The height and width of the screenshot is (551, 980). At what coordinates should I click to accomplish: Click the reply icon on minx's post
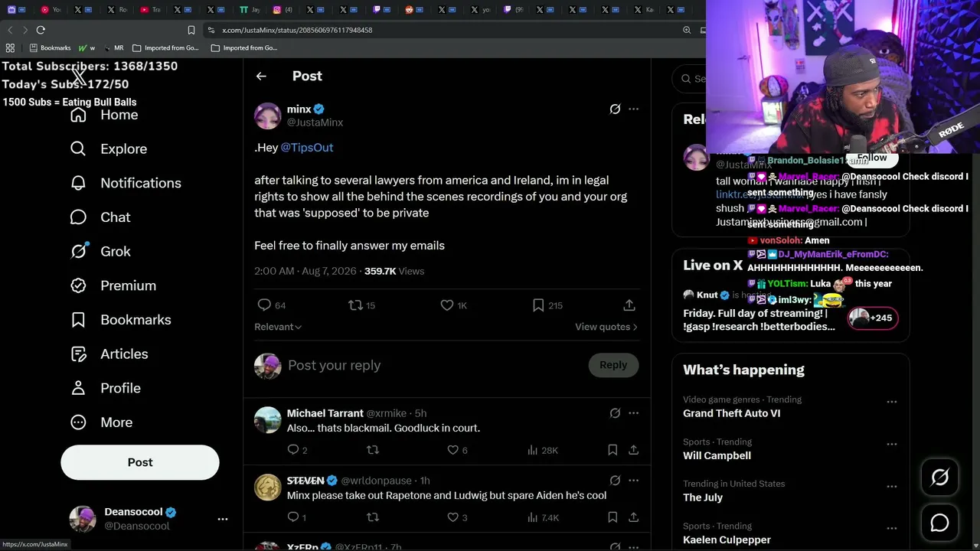[x=264, y=305]
